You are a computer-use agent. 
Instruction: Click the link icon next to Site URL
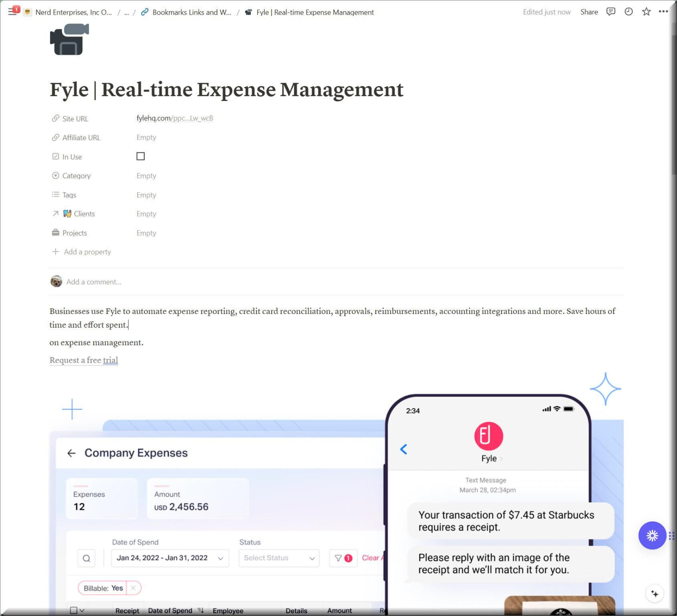tap(56, 118)
